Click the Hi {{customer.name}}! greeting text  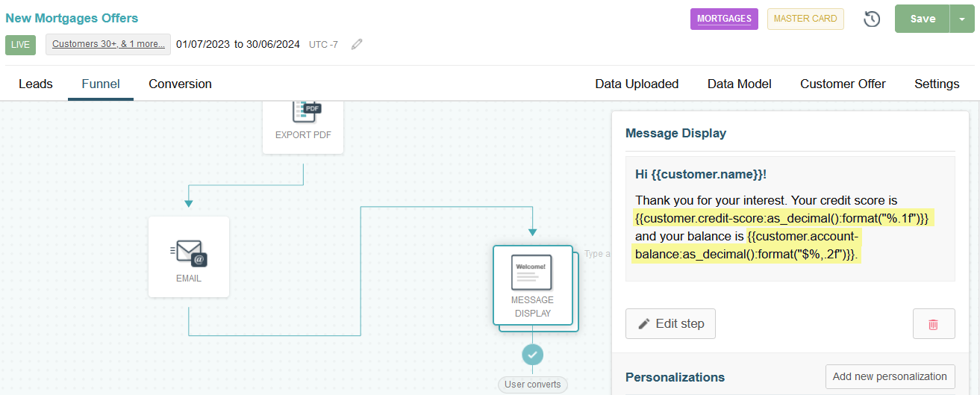coord(701,174)
